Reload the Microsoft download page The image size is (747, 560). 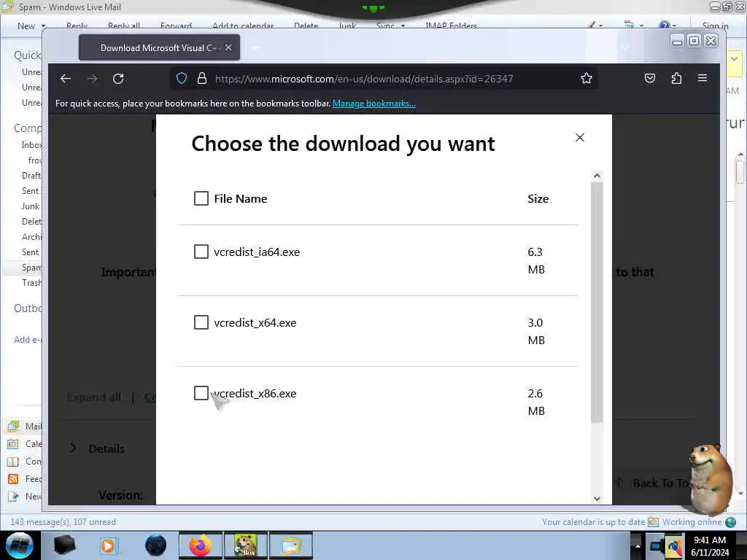pos(118,79)
